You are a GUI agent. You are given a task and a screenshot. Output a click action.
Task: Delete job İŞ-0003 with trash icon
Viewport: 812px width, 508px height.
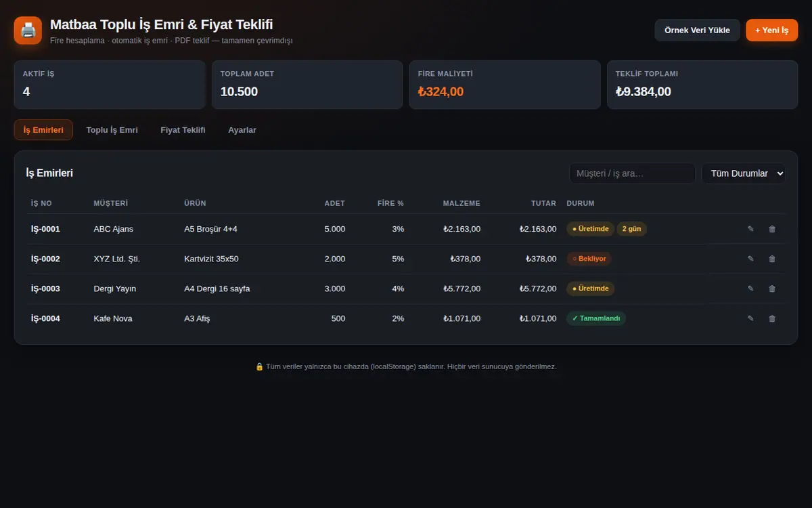coord(772,289)
